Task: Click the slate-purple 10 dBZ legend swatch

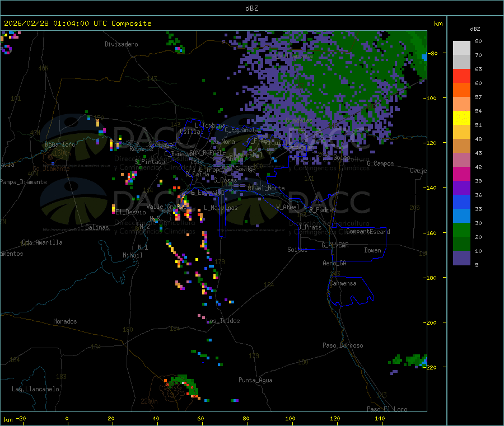Action: (461, 258)
